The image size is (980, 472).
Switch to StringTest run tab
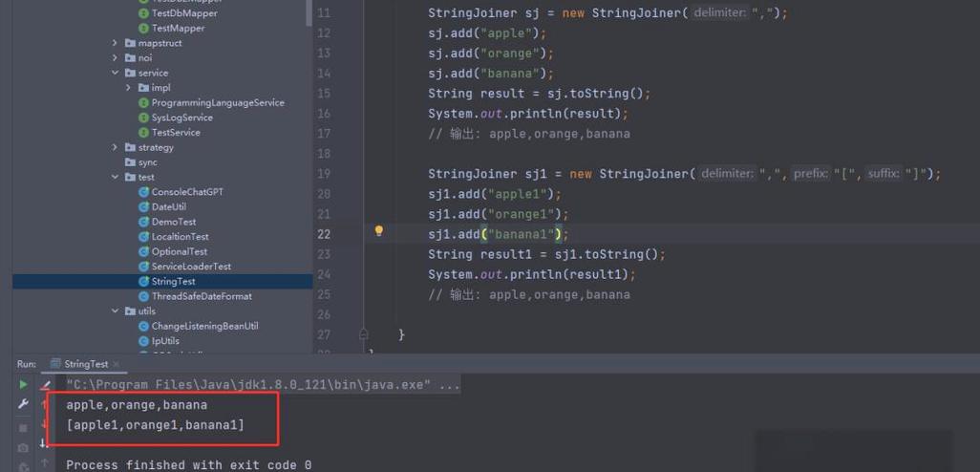tap(86, 364)
